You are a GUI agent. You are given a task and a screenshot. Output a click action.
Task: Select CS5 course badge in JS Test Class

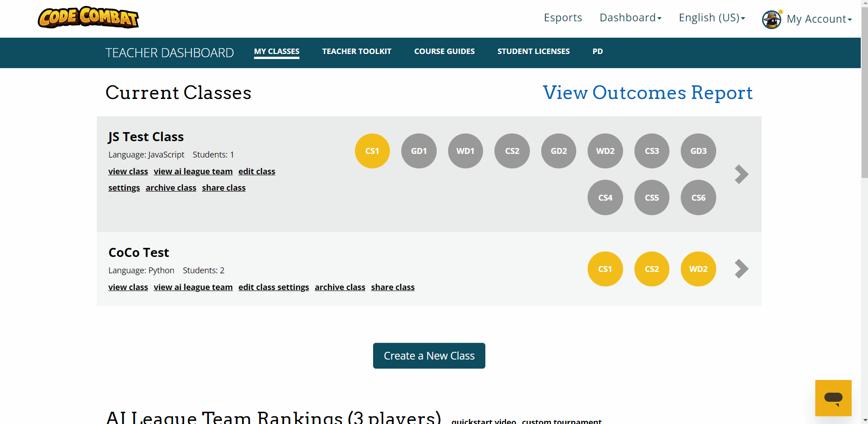(x=652, y=197)
